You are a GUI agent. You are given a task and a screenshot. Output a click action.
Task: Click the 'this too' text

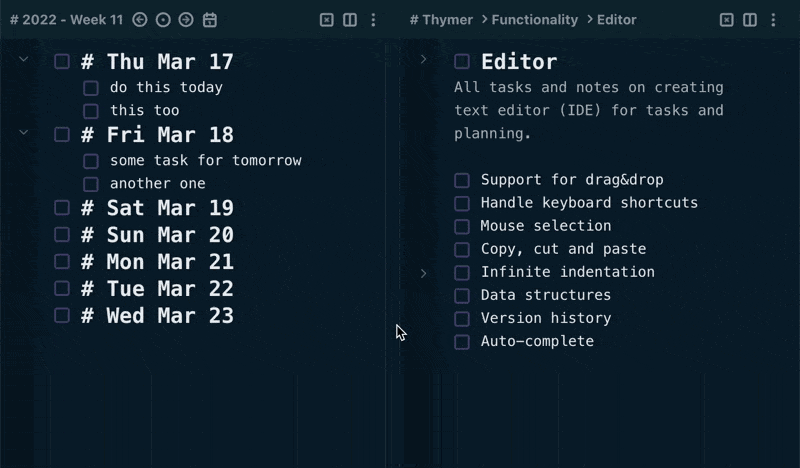coord(145,110)
